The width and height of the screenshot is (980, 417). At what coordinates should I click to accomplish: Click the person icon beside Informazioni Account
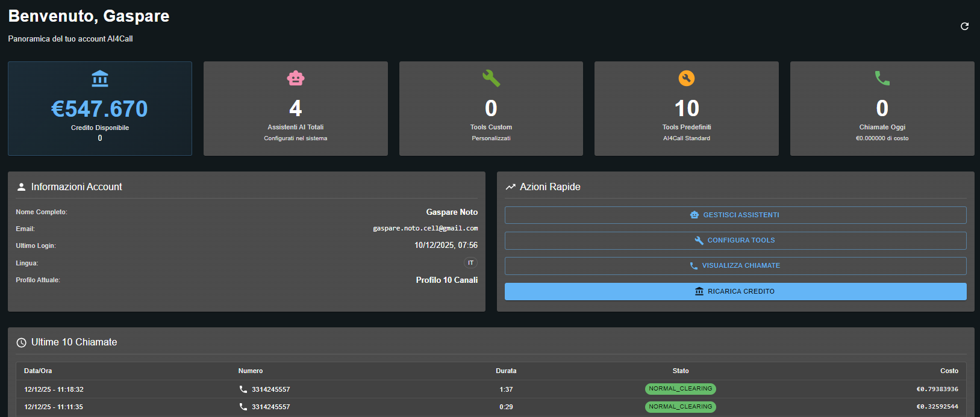tap(21, 187)
